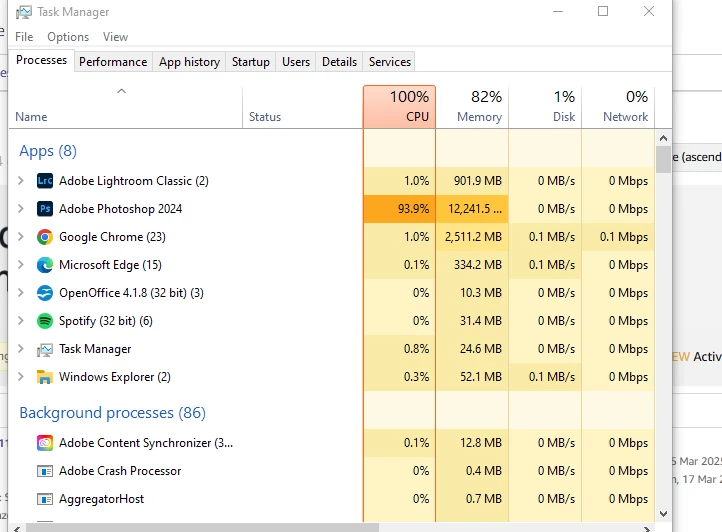The height and width of the screenshot is (532, 722).
Task: Expand the OpenOffice process group
Action: [x=21, y=293]
